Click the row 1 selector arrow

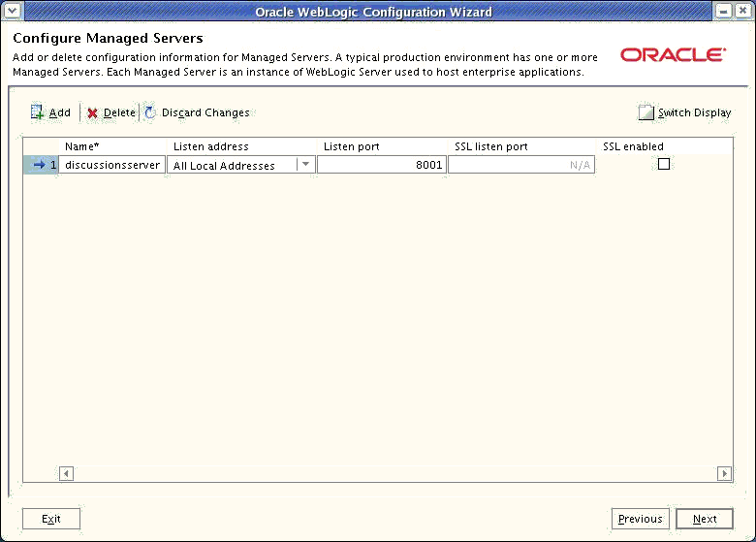[39, 165]
